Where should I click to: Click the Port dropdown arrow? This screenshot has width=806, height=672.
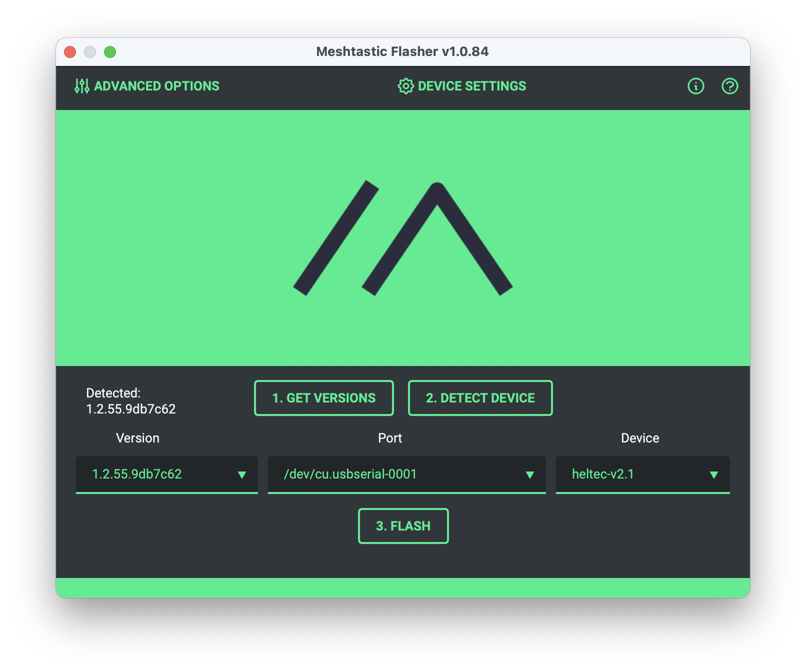click(530, 475)
